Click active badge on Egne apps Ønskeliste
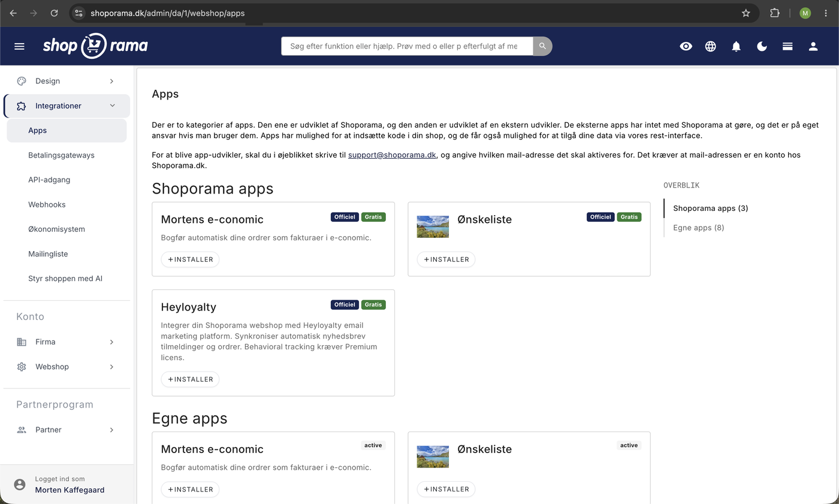 point(629,445)
